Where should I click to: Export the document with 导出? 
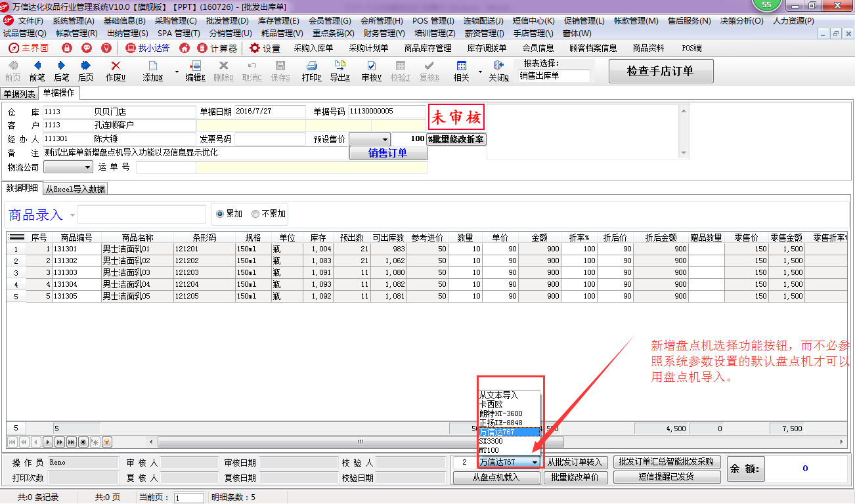point(340,71)
